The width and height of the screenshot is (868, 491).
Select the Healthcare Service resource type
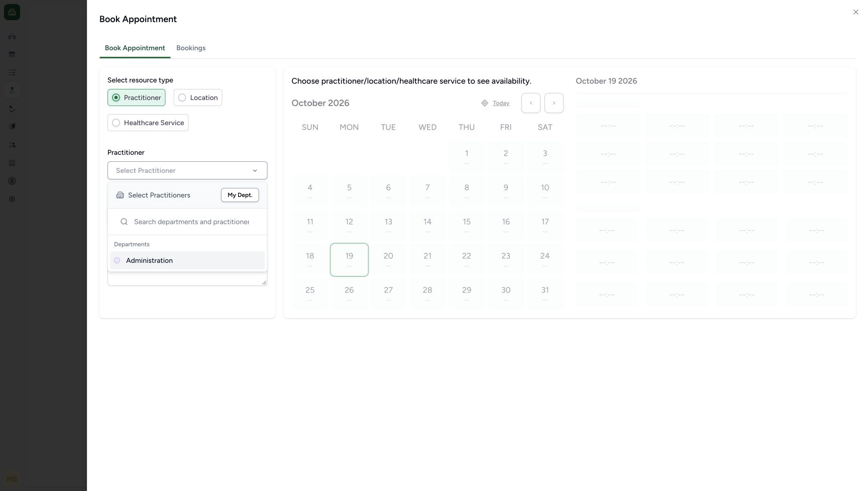148,123
